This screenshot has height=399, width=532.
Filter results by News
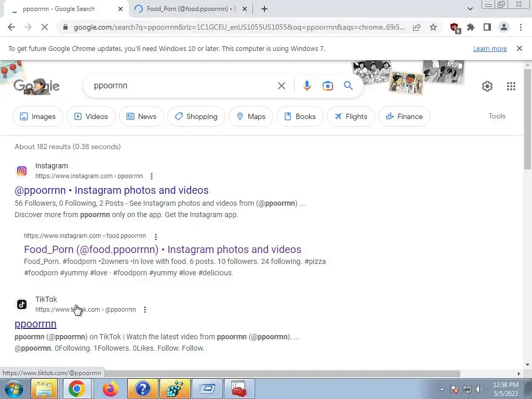point(141,116)
